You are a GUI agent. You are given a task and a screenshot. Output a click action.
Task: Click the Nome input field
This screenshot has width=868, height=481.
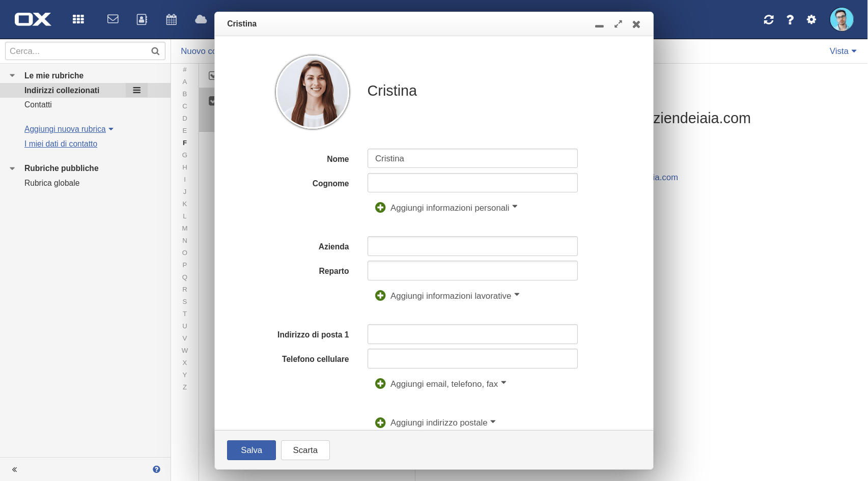click(472, 158)
